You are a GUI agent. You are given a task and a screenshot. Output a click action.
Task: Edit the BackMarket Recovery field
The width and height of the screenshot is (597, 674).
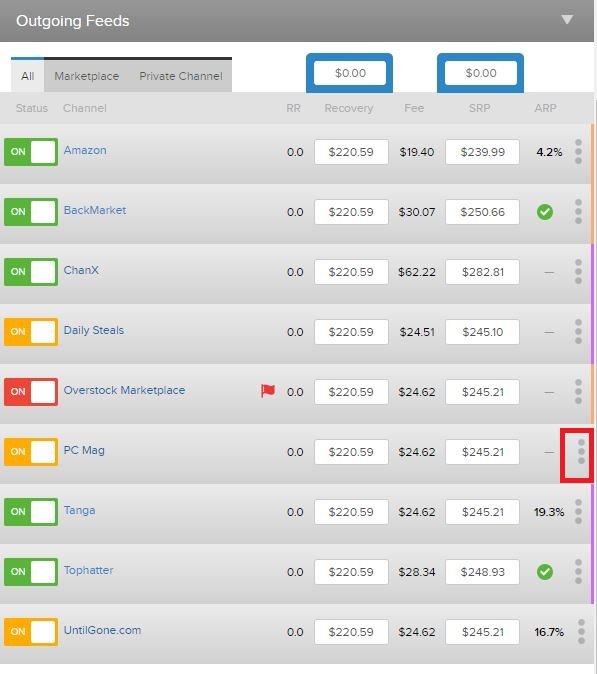(x=351, y=212)
